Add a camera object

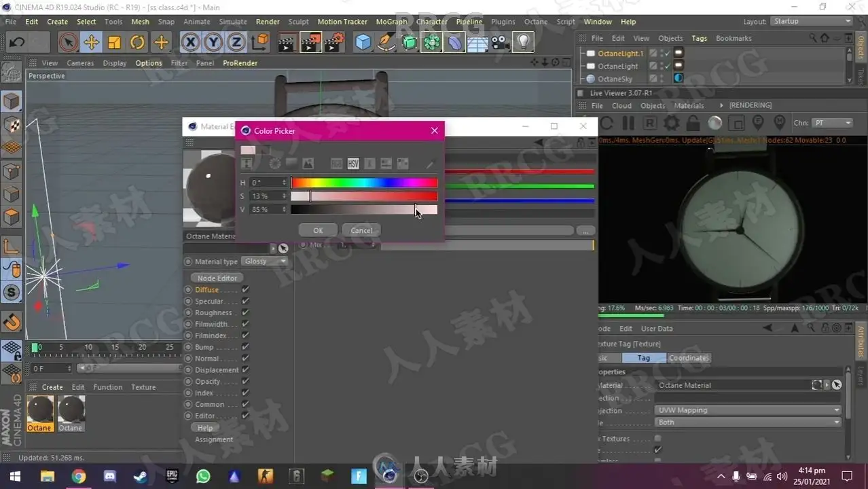point(501,43)
